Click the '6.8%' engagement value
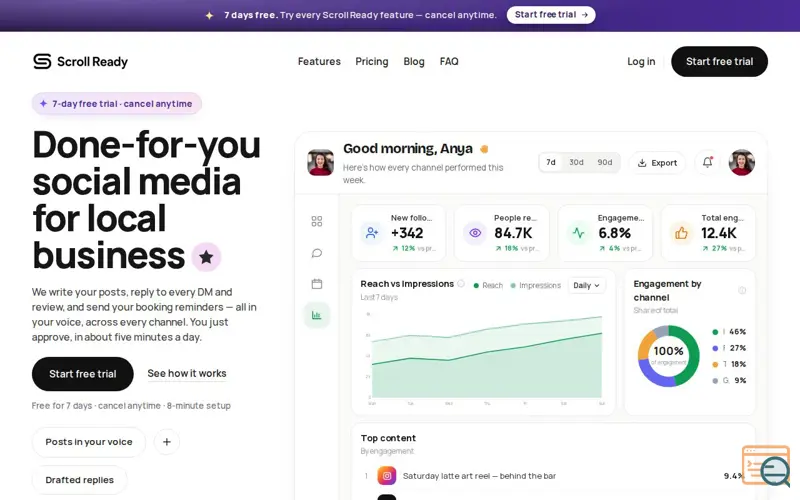Viewport: 800px width, 500px height. 614,233
